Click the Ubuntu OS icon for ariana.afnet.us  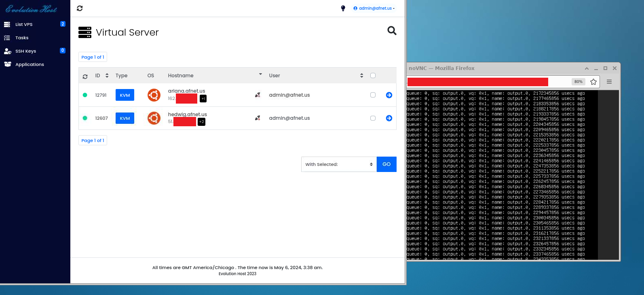[154, 95]
